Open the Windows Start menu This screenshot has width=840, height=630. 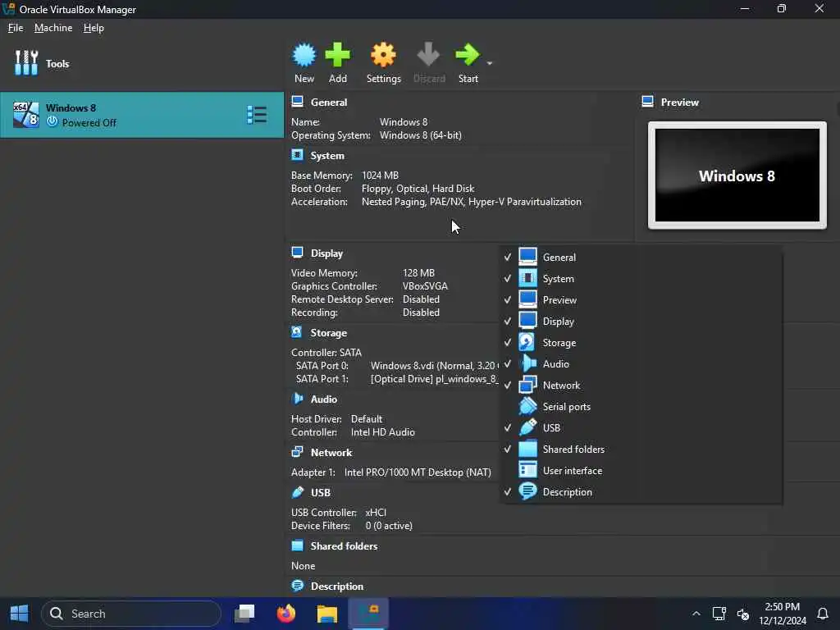click(20, 614)
